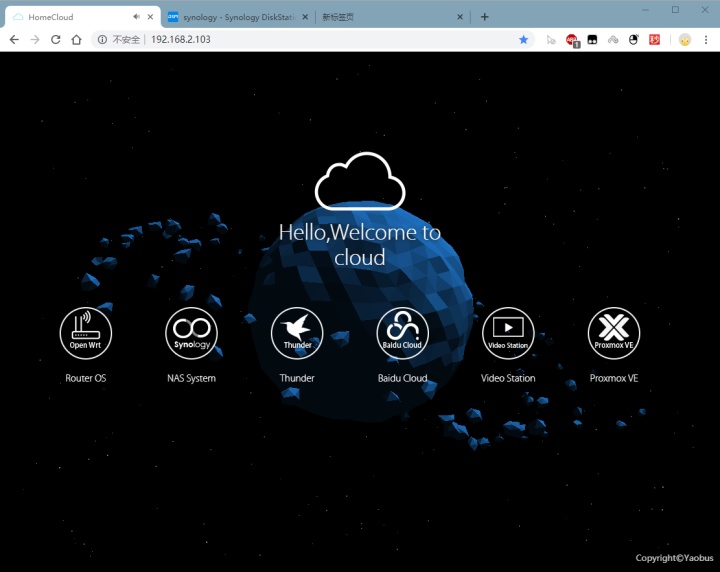
Task: Click the Hello, Welcome to cloud heading
Action: click(x=360, y=245)
